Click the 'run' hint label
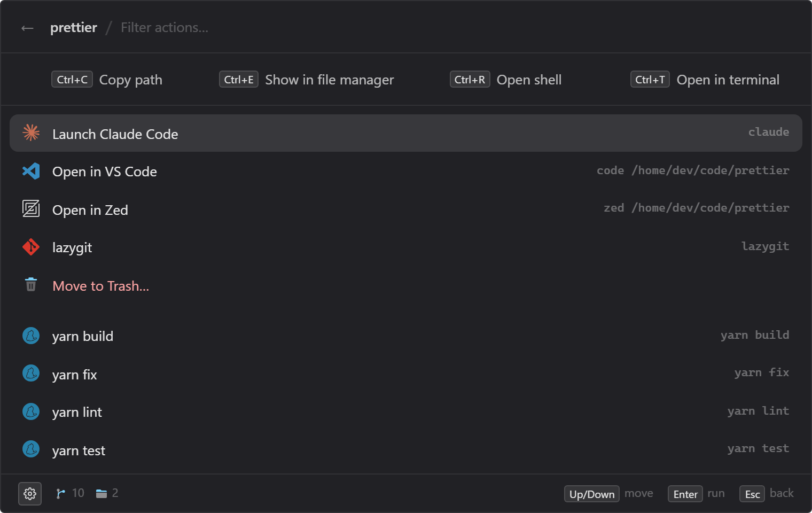Image resolution: width=812 pixels, height=513 pixels. pyautogui.click(x=716, y=493)
